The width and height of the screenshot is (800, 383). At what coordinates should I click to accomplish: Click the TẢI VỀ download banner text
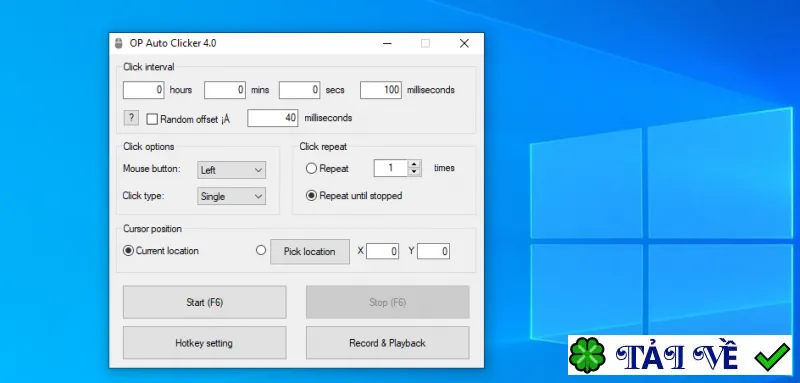coord(677,356)
